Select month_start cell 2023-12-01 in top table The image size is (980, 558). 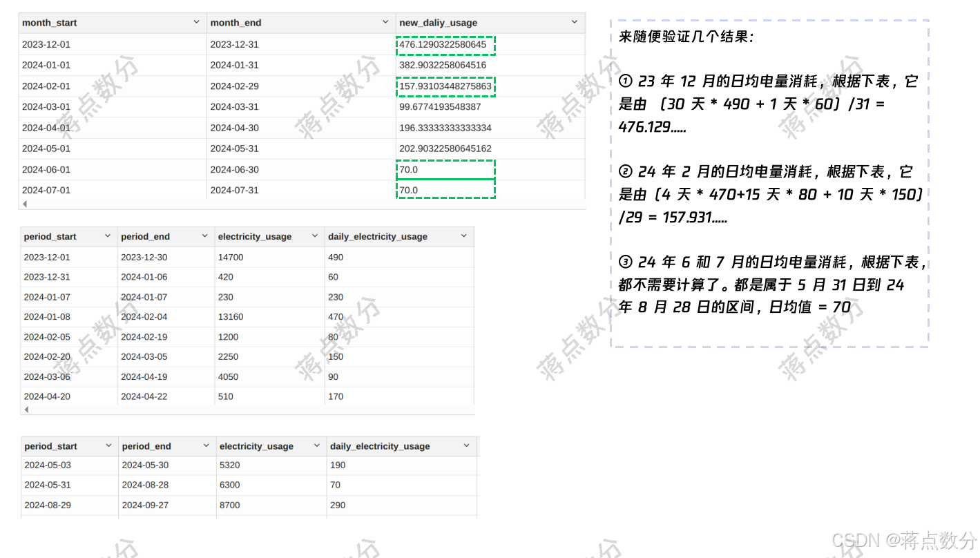click(113, 44)
